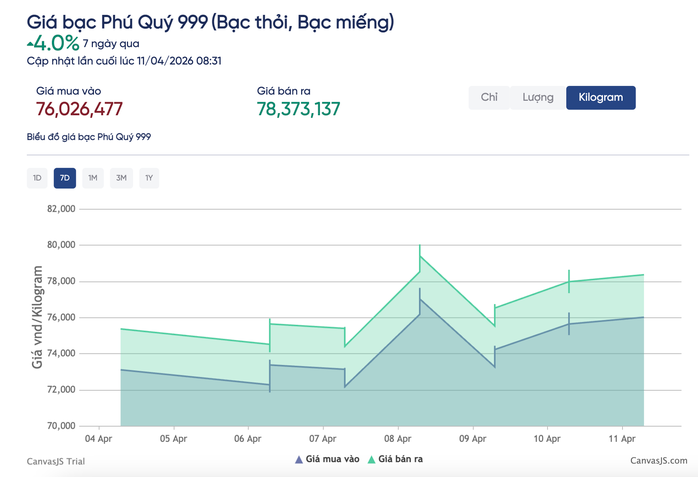698x477 pixels.
Task: Toggle the Giá mua vào series label
Action: [x=333, y=459]
